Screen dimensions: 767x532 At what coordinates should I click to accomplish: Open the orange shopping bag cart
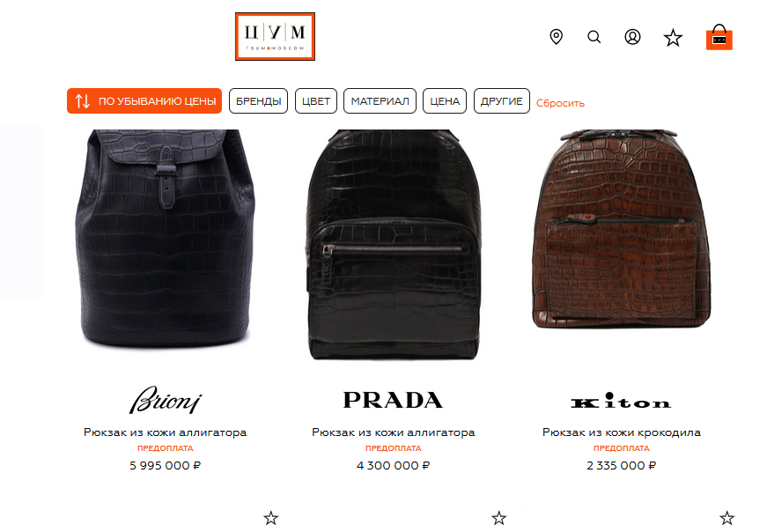click(x=719, y=37)
